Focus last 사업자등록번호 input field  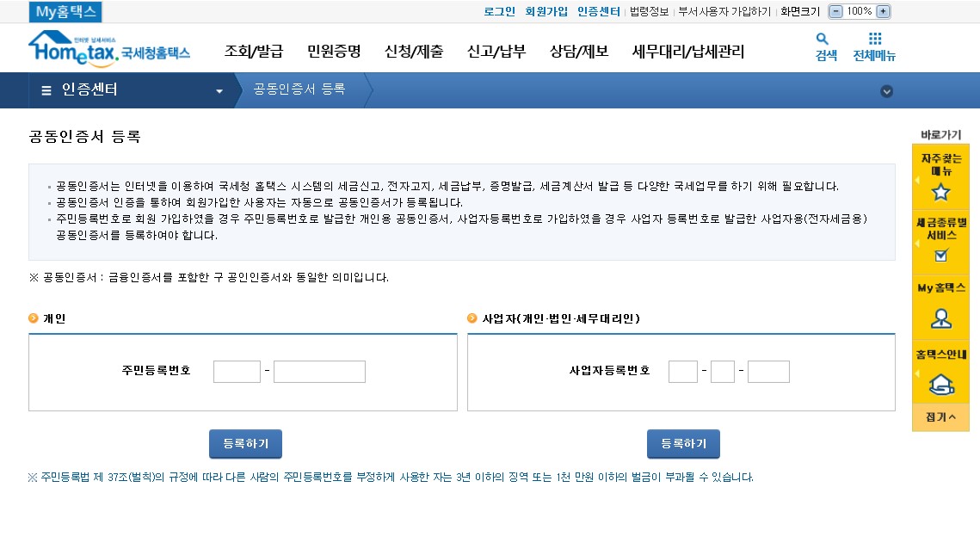point(768,372)
